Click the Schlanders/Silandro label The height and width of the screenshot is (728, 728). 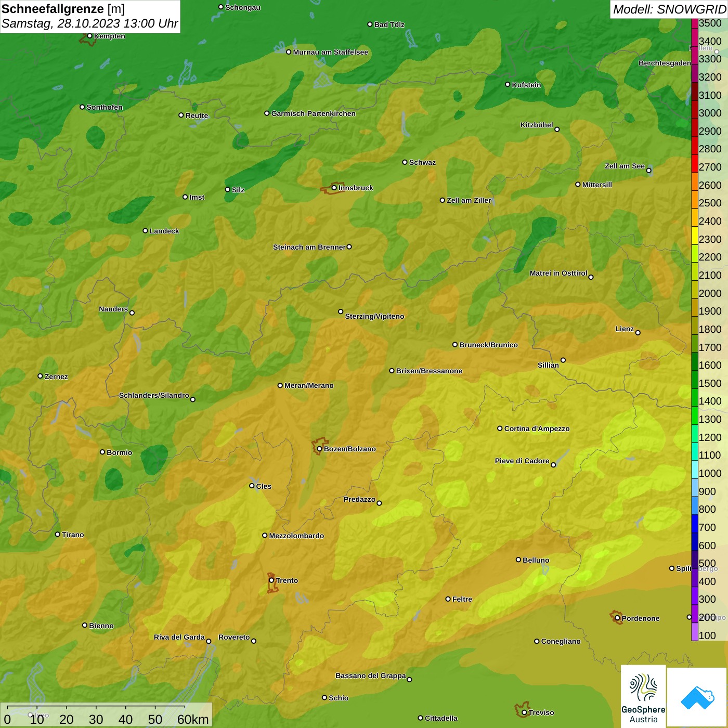(x=154, y=395)
